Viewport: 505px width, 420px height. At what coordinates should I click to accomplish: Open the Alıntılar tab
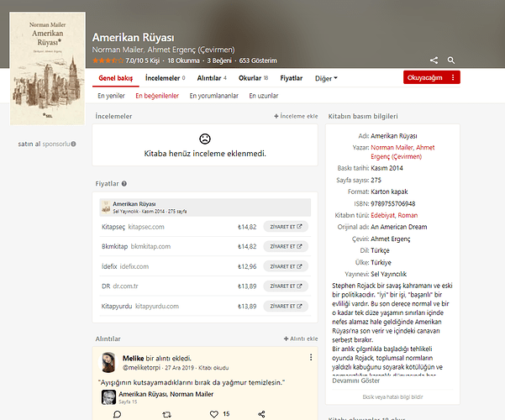click(212, 78)
